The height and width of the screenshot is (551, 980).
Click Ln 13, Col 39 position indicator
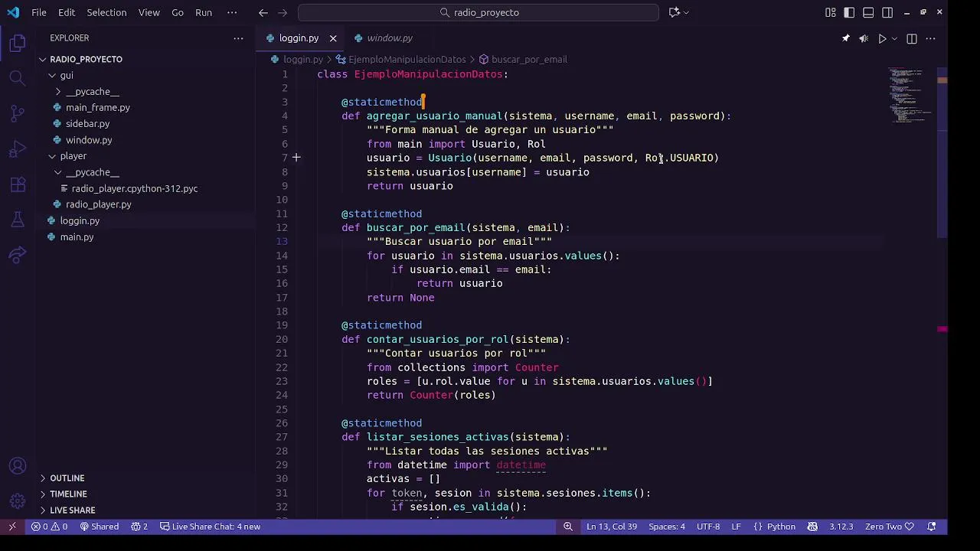[x=612, y=527]
